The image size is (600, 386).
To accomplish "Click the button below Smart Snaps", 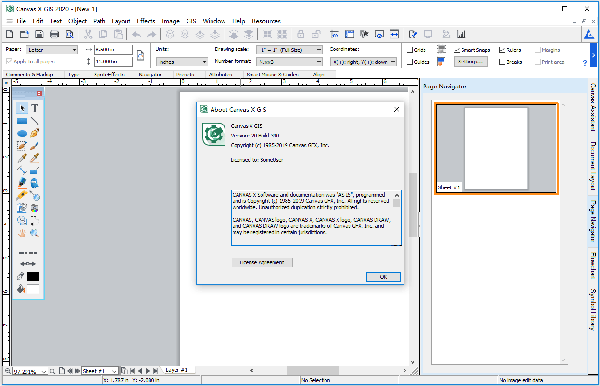I will coord(471,62).
